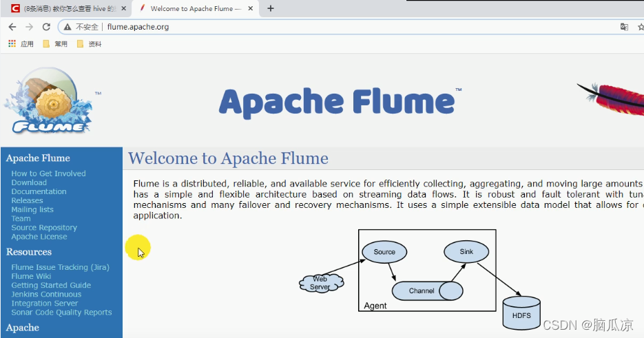644x338 pixels.
Task: Click the Apache heading at sidebar bottom
Action: tap(23, 328)
